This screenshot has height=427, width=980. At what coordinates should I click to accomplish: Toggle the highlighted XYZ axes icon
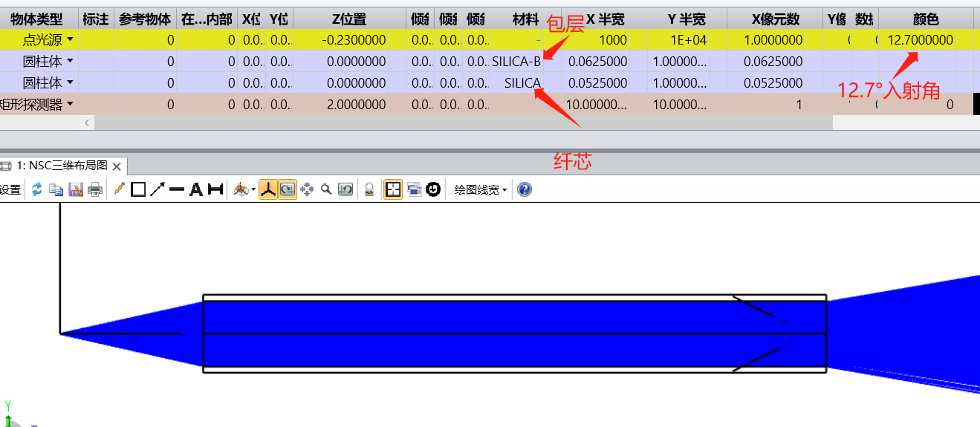pos(267,189)
